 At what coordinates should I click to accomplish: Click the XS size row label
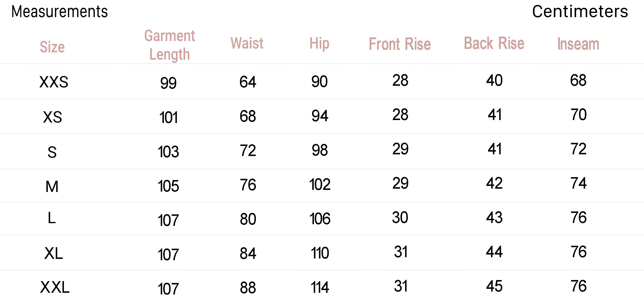coord(53,117)
